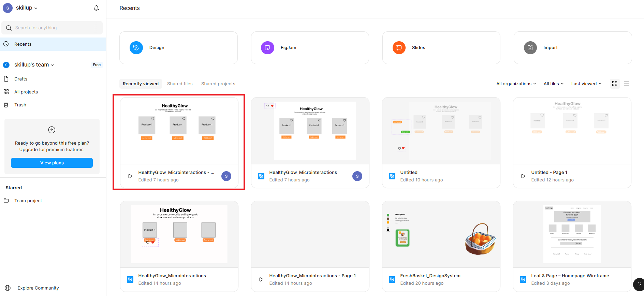This screenshot has width=644, height=296.
Task: Switch to list view layout
Action: coord(627,84)
